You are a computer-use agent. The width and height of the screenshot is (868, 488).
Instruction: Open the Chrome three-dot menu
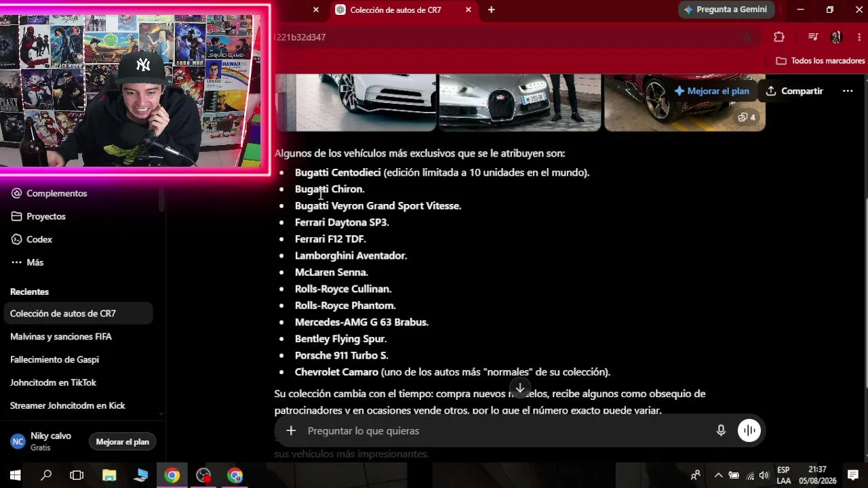[859, 37]
